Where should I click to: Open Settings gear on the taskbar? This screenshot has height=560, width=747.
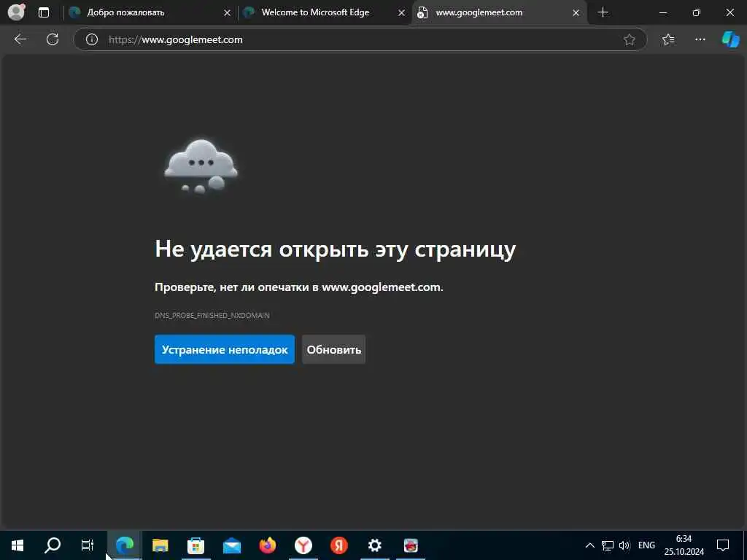click(x=375, y=545)
